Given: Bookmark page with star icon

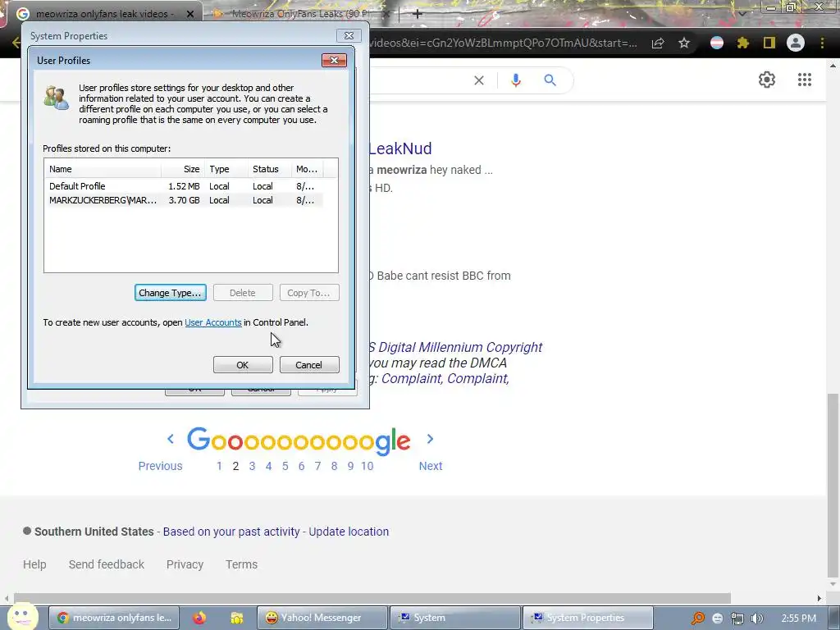Looking at the screenshot, I should (683, 43).
